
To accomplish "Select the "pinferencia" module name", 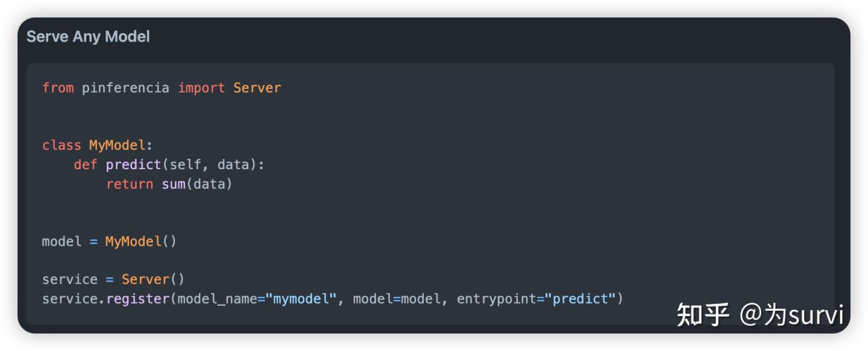I will click(125, 88).
